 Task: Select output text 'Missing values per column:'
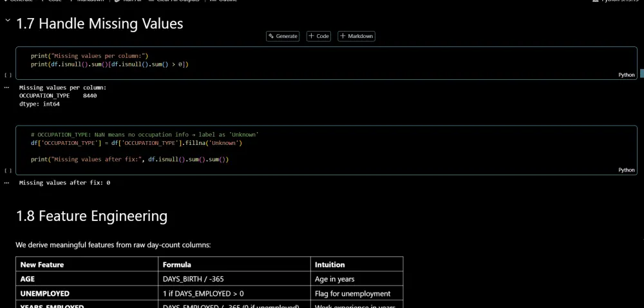point(63,88)
